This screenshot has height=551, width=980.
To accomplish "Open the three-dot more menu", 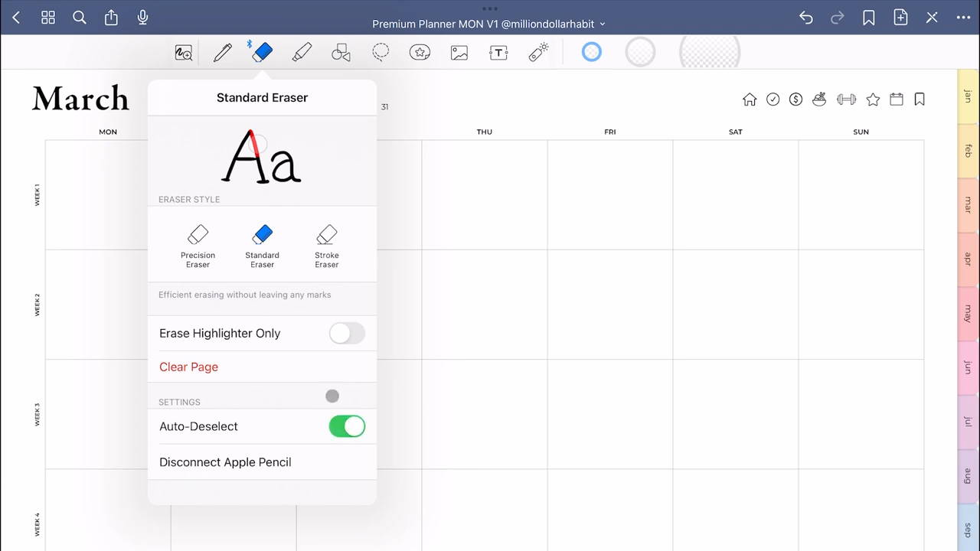I will pyautogui.click(x=963, y=18).
